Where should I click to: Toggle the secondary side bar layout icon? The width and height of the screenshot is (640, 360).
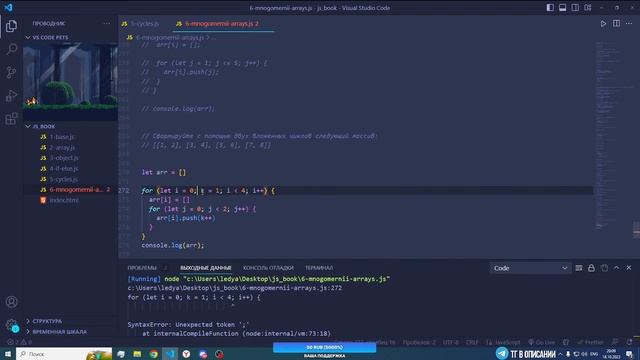coord(575,8)
